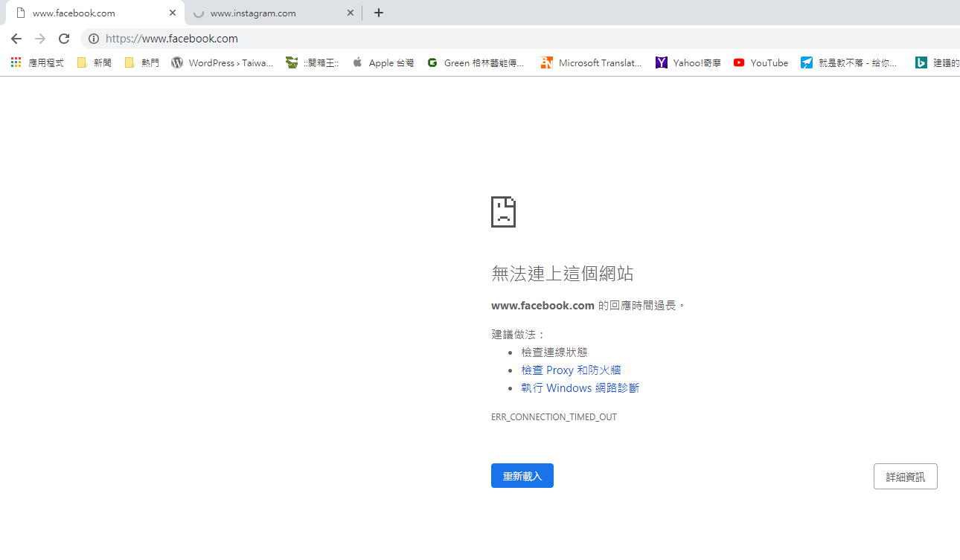This screenshot has height=560, width=960.
Task: Close the www.facebook.com tab
Action: pos(173,13)
